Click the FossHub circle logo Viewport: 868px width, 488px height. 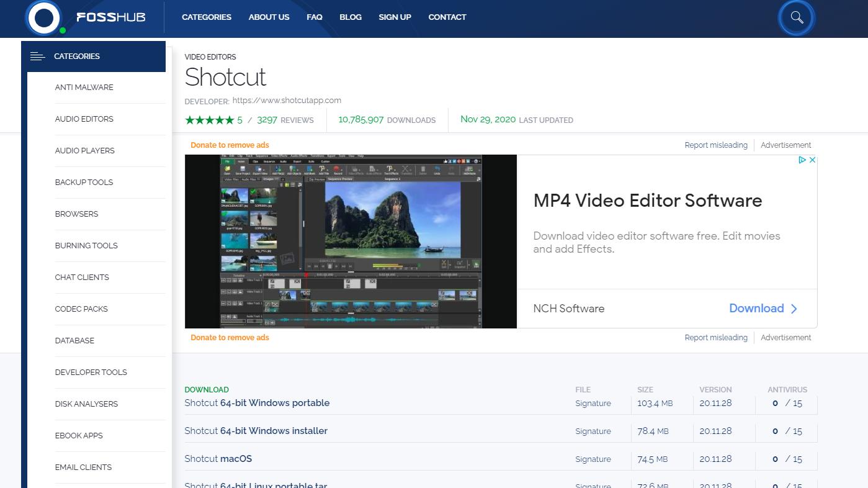point(43,18)
